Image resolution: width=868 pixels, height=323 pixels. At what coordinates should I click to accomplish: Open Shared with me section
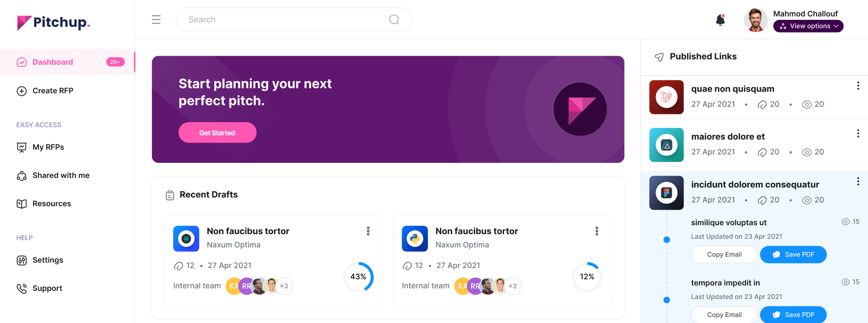(60, 176)
